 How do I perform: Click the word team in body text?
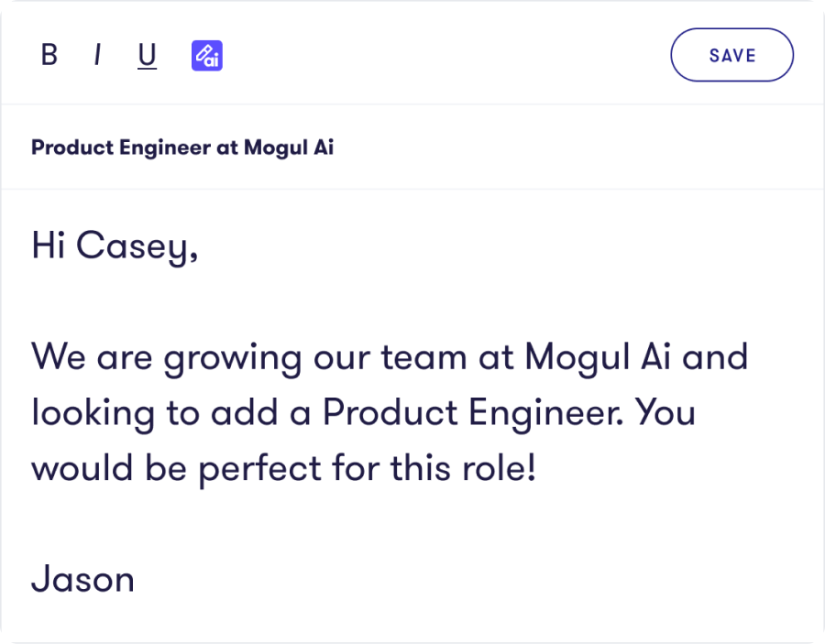423,357
